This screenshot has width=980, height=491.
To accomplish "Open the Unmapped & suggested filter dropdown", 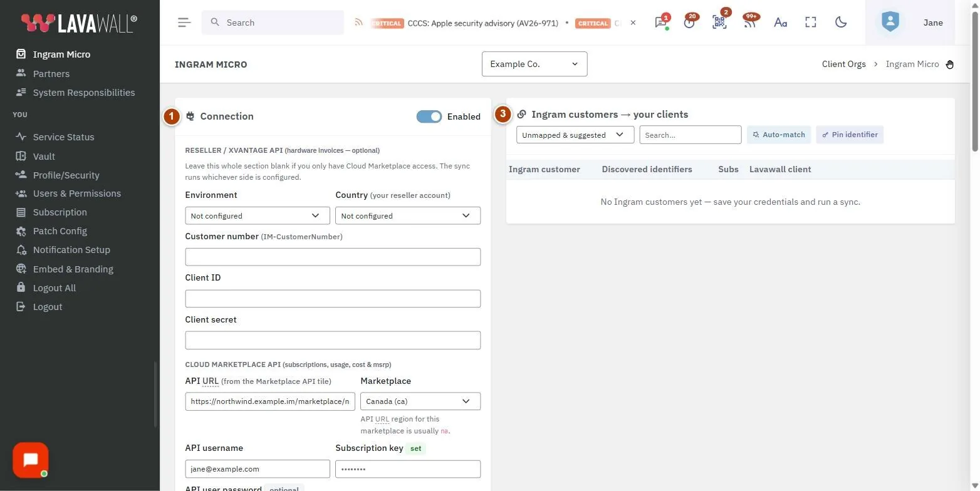I will [575, 135].
